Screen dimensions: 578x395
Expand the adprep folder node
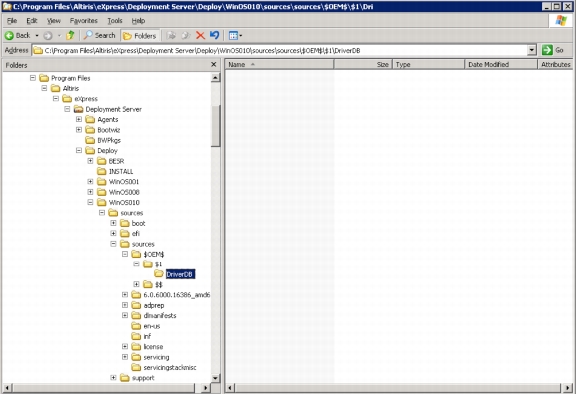[x=125, y=305]
